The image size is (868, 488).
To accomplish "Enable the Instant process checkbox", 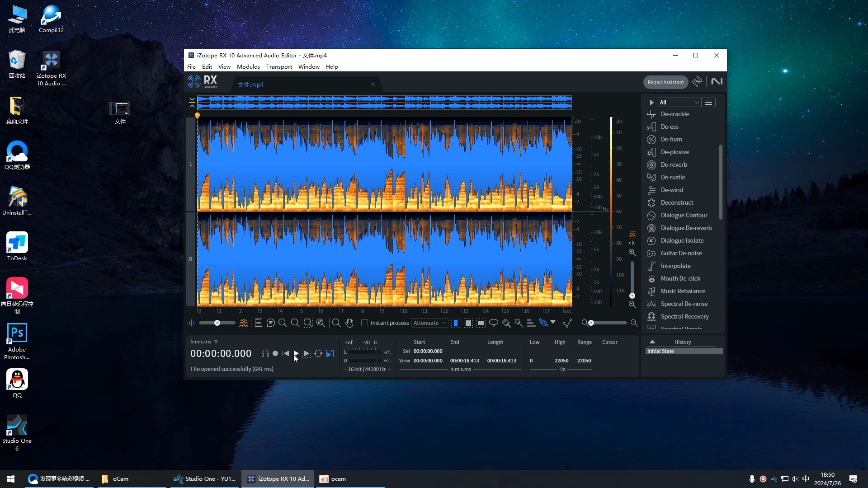I will (365, 323).
